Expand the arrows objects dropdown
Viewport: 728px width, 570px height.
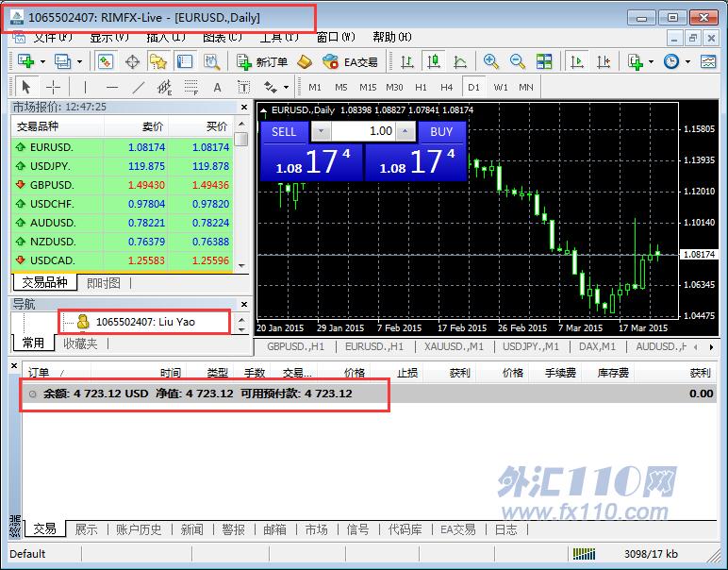click(286, 87)
